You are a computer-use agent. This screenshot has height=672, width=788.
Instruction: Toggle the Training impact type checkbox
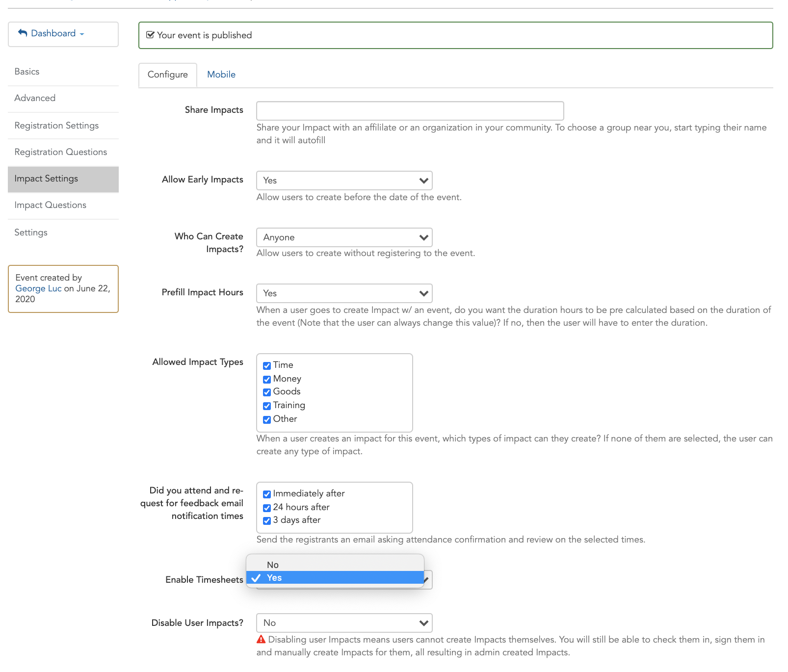click(x=267, y=406)
